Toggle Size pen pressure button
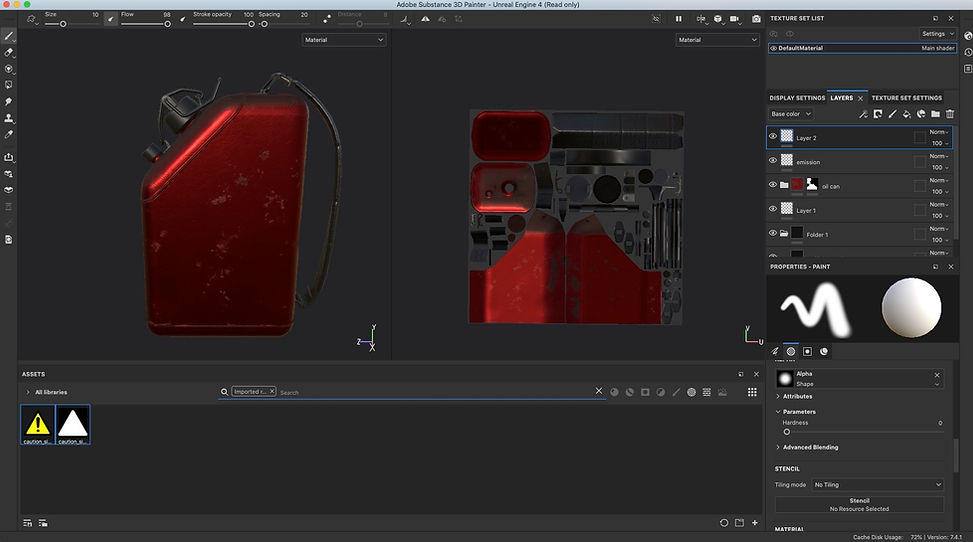 coord(110,19)
